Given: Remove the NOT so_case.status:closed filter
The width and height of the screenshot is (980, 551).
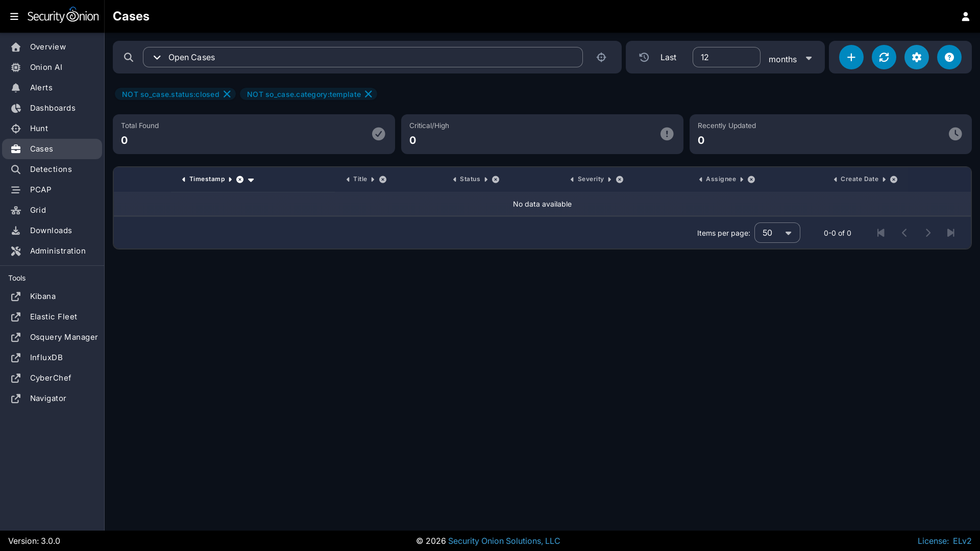Looking at the screenshot, I should [227, 94].
